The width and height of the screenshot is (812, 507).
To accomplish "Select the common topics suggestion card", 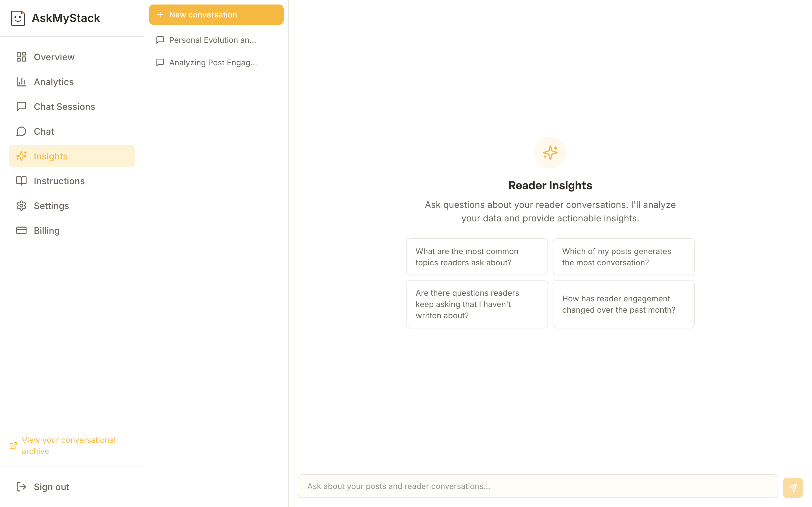I will [x=476, y=257].
